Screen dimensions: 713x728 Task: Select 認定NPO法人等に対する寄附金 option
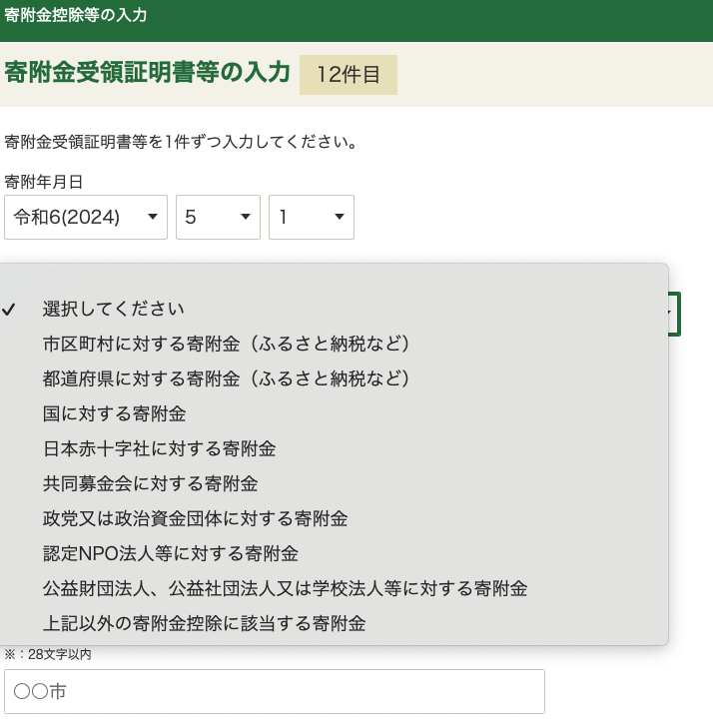(170, 554)
